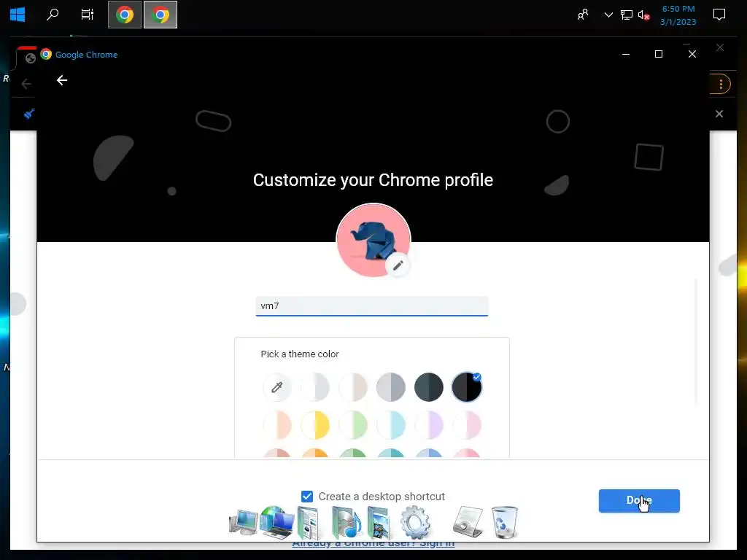Screen dimensions: 747x560
Task: Open the documents folder dock icon
Action: click(x=309, y=523)
